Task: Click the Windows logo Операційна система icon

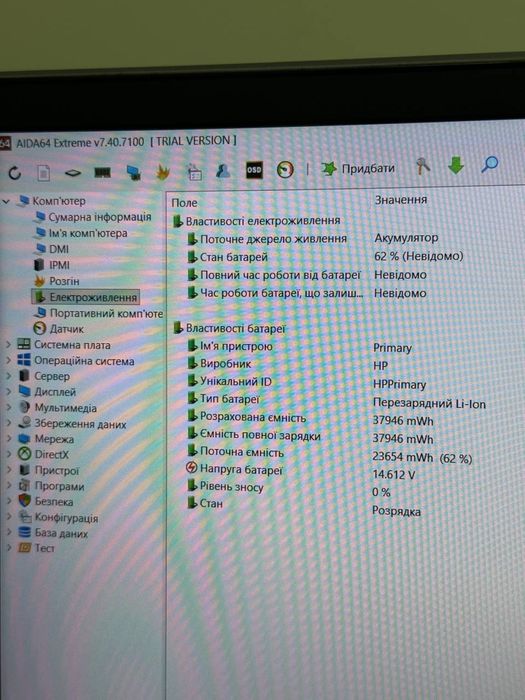Action: 24,360
